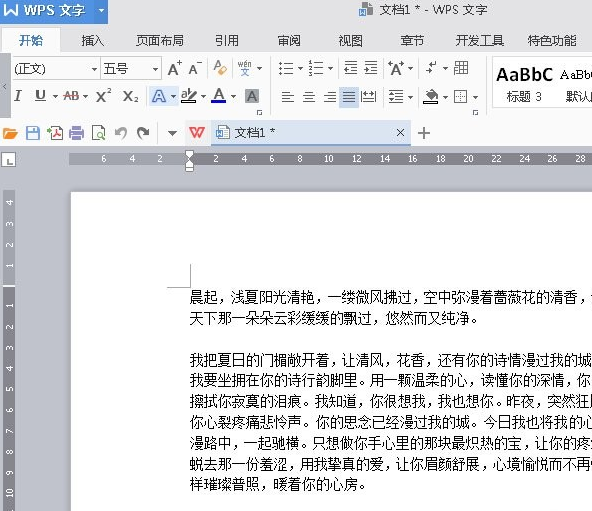Click the distributed alignment icon

click(x=368, y=97)
